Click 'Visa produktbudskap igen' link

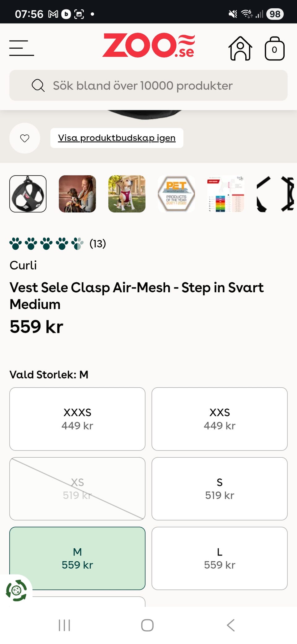click(x=117, y=138)
